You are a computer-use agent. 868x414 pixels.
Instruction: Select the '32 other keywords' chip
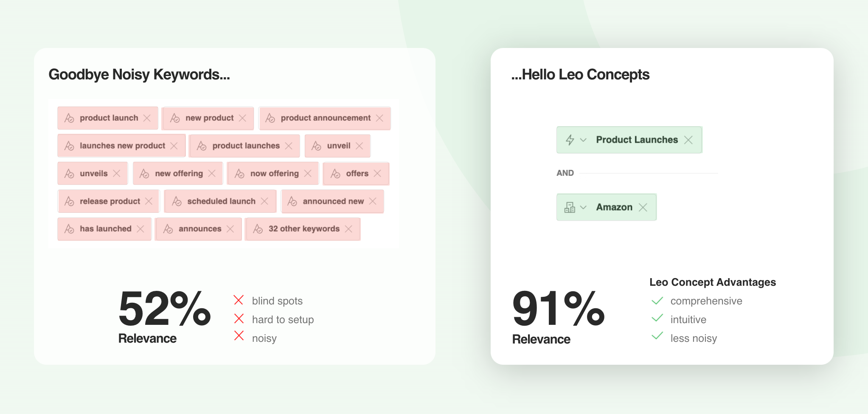(304, 229)
